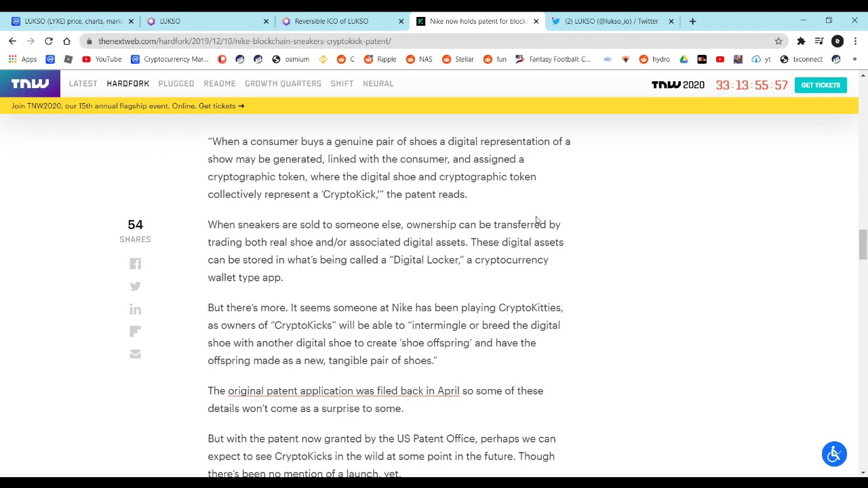The height and width of the screenshot is (488, 868).
Task: Open media control icon in toolbar
Action: pos(819,41)
